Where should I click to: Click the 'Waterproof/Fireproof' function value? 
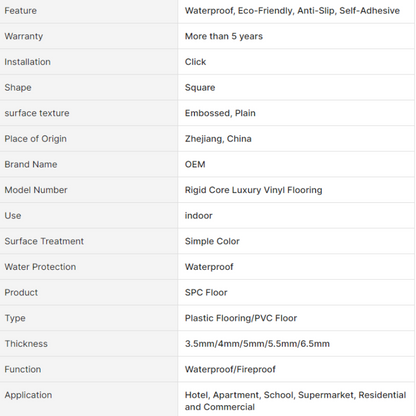230,369
